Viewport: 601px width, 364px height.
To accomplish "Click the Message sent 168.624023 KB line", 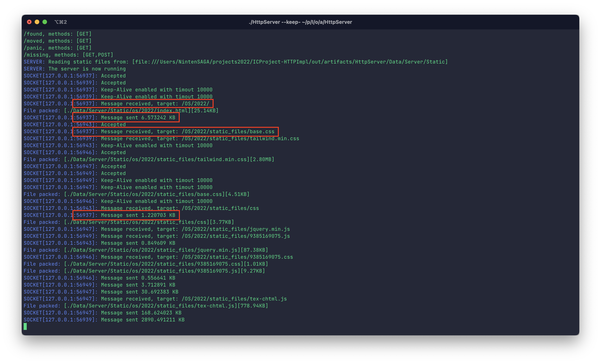I will click(x=102, y=313).
